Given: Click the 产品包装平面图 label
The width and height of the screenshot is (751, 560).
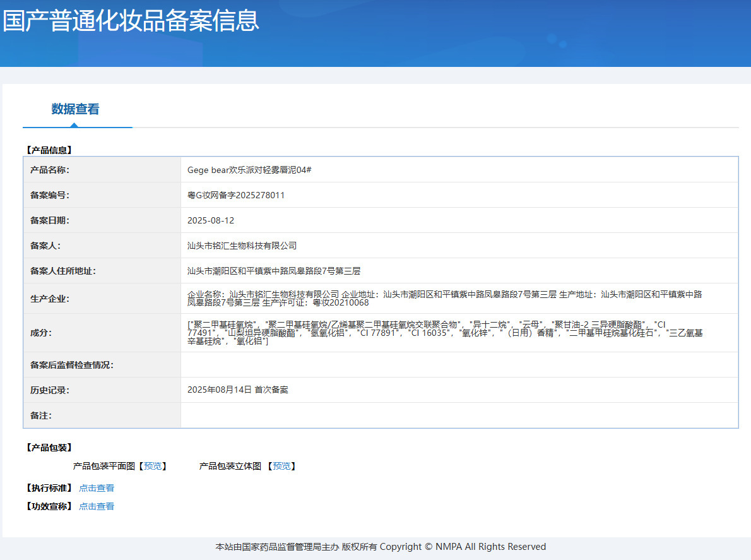Looking at the screenshot, I should (104, 466).
